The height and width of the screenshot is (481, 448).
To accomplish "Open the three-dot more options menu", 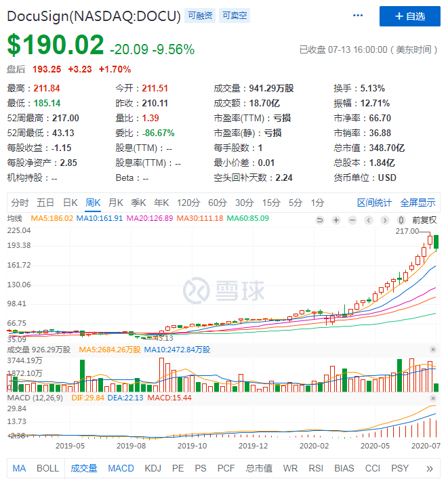I will coord(358,16).
